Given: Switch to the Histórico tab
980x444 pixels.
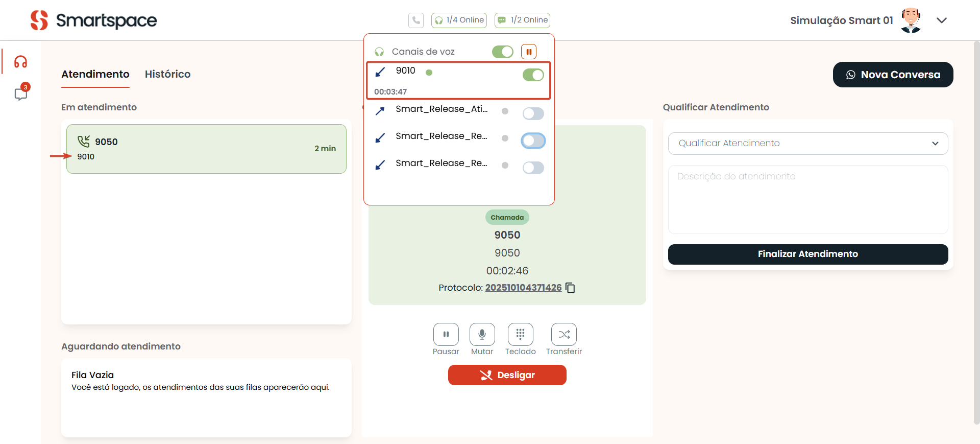Looking at the screenshot, I should pyautogui.click(x=167, y=74).
